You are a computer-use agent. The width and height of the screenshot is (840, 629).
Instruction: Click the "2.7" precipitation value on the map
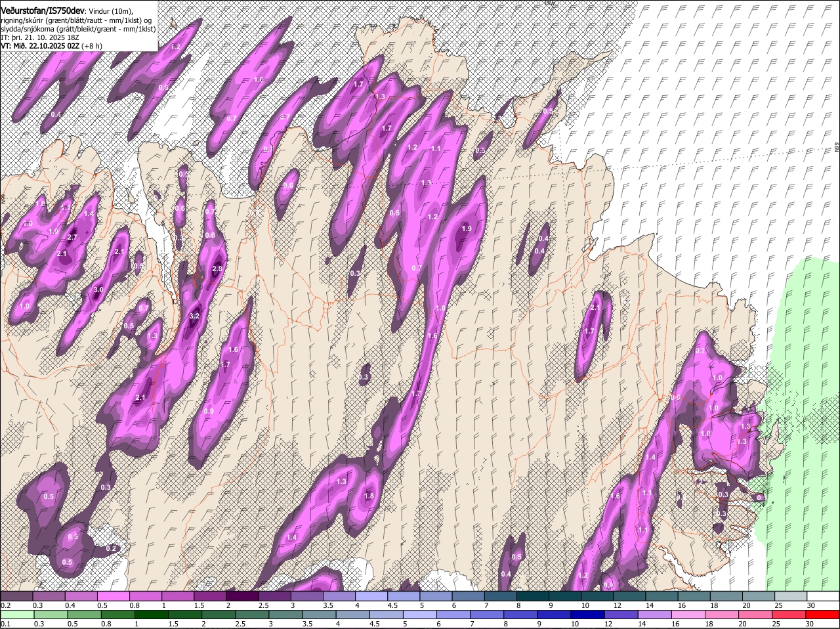[72, 237]
